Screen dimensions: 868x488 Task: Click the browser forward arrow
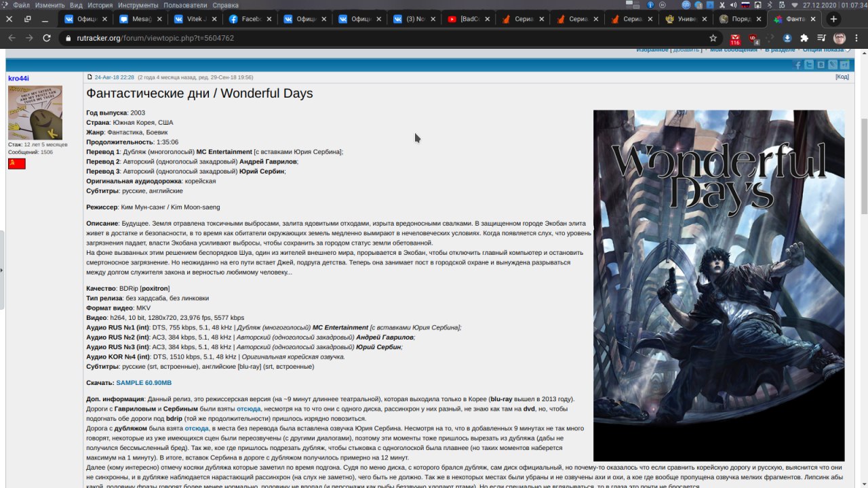29,38
